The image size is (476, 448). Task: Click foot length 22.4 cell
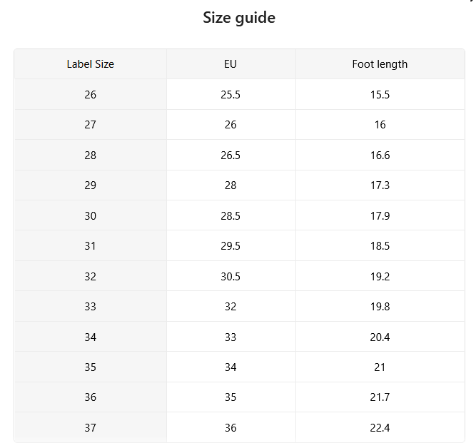[380, 427]
